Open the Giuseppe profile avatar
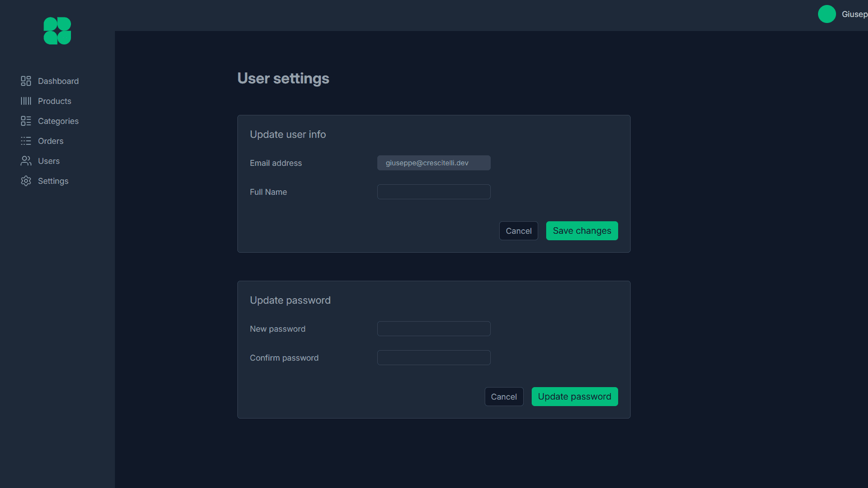Screen dimensions: 868x488 pyautogui.click(x=827, y=14)
